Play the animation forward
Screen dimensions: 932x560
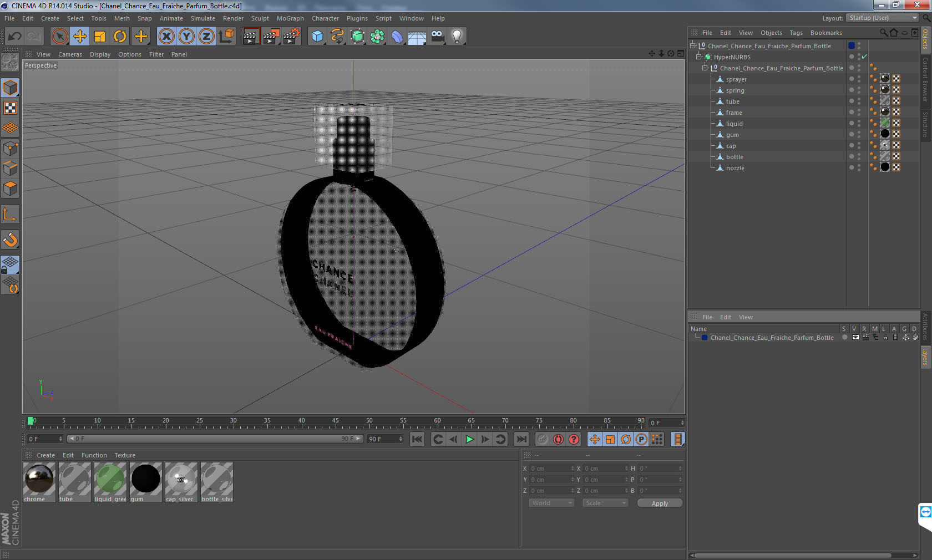coord(469,439)
